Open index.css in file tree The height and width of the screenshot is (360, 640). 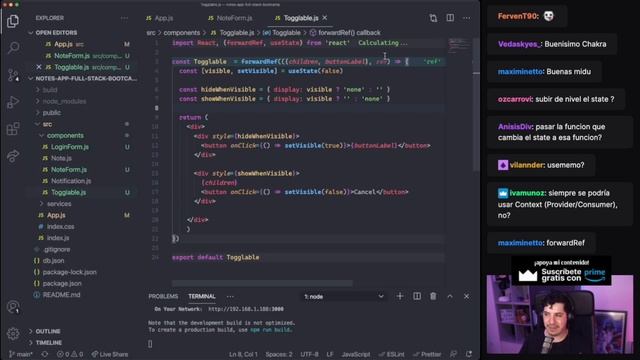click(x=60, y=227)
